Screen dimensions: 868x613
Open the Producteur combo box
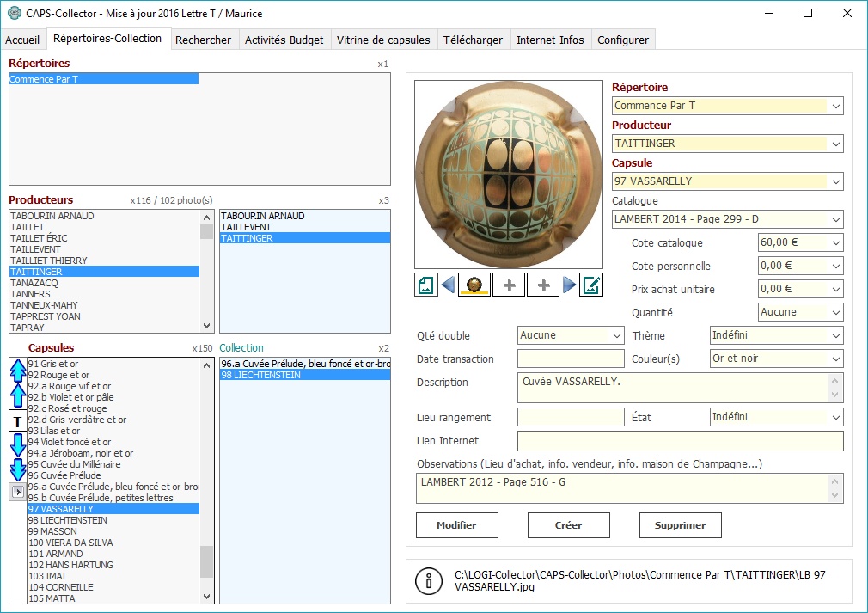tap(836, 144)
